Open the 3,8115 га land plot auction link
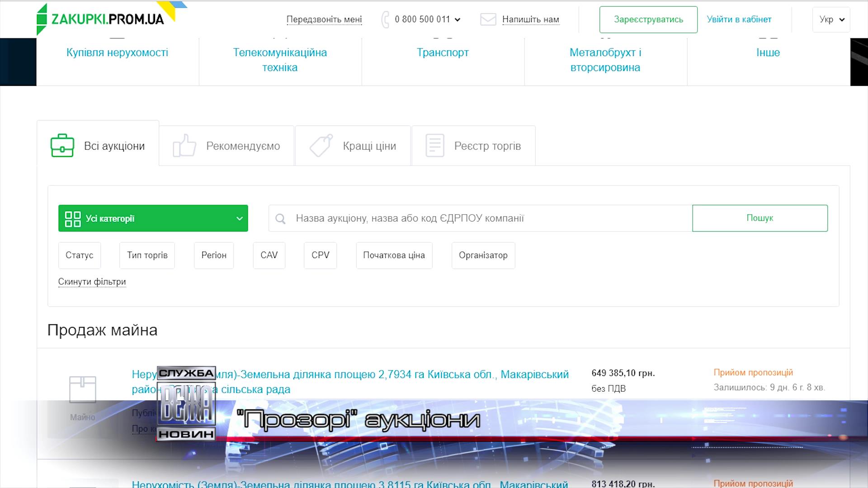The width and height of the screenshot is (868, 488). click(350, 483)
